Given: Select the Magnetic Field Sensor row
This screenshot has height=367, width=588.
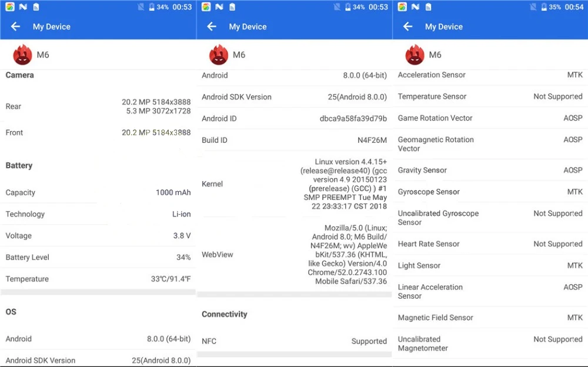Looking at the screenshot, I should coord(490,318).
